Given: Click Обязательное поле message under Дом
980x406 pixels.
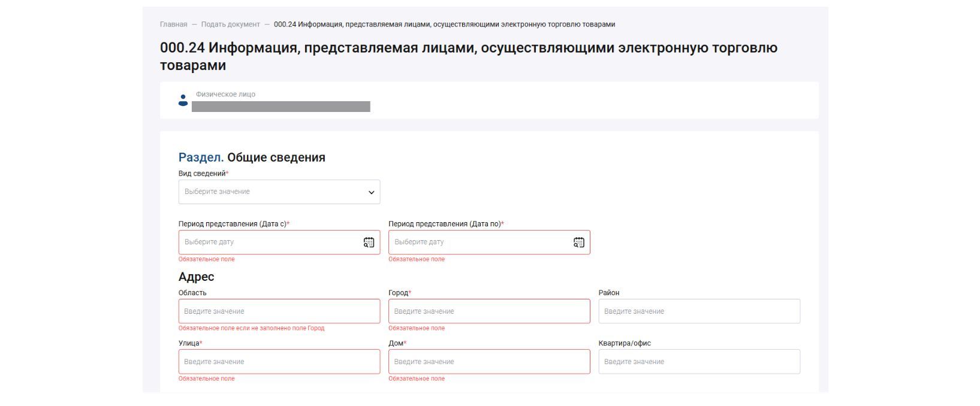Looking at the screenshot, I should click(417, 378).
